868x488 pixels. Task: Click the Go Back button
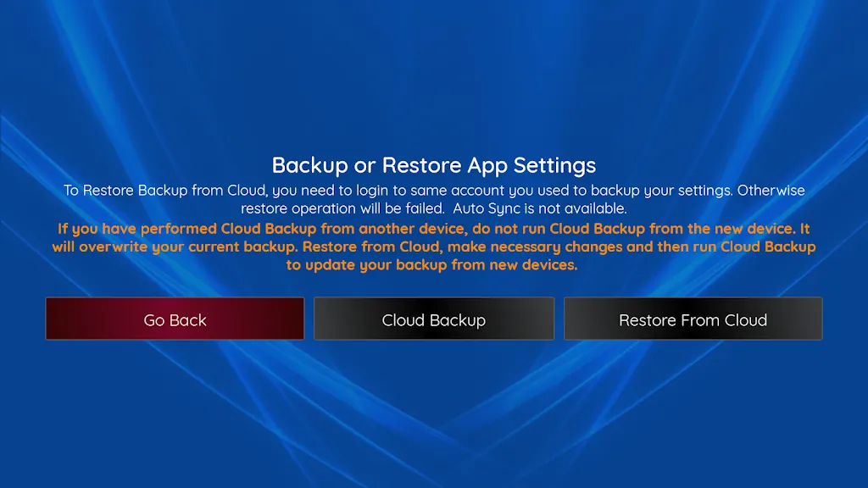click(x=175, y=319)
